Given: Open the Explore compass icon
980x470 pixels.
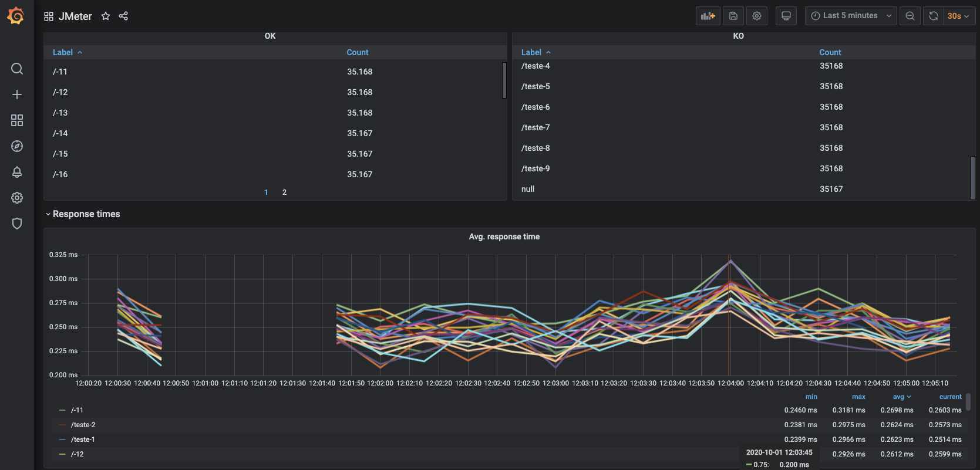Looking at the screenshot, I should (17, 146).
